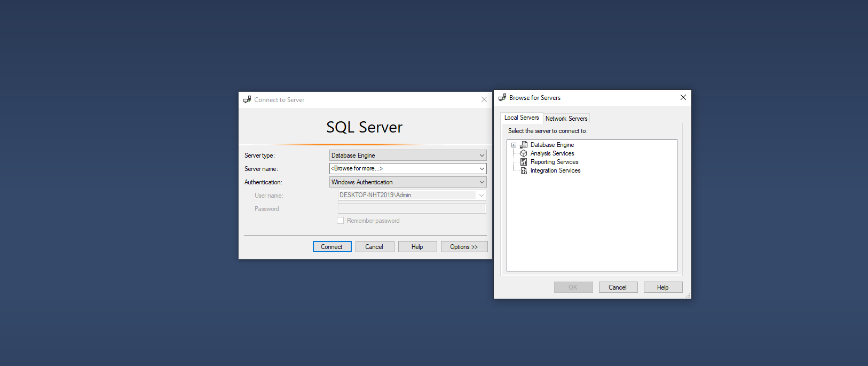The width and height of the screenshot is (868, 366).
Task: Open the Server type dropdown
Action: point(408,155)
